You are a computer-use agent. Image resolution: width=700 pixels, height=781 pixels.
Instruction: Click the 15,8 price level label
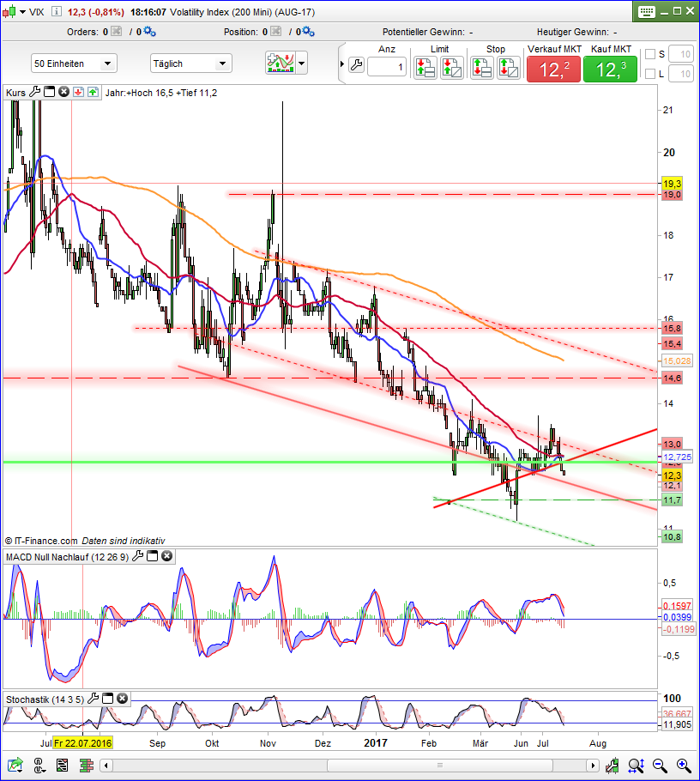click(672, 328)
